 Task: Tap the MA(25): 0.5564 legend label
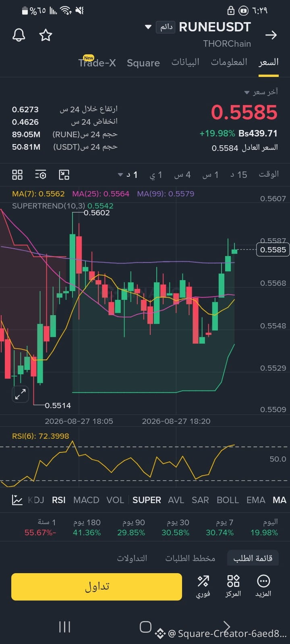(101, 194)
